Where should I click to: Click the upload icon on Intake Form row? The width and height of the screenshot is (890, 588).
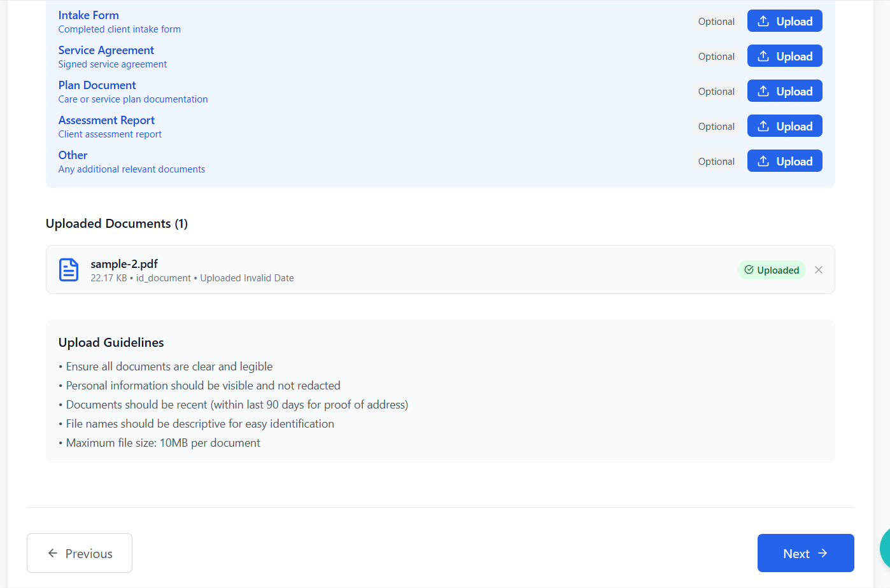[x=763, y=20]
